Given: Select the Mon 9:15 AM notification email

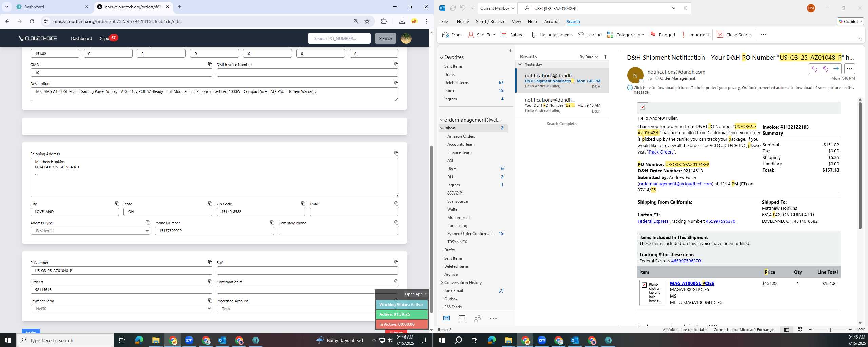Looking at the screenshot, I should 562,105.
